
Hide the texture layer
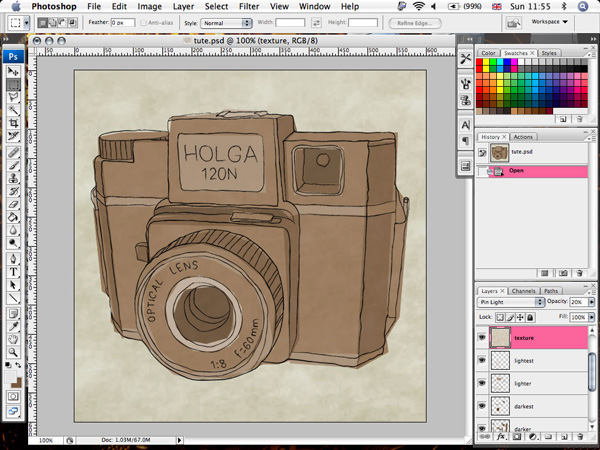[482, 338]
